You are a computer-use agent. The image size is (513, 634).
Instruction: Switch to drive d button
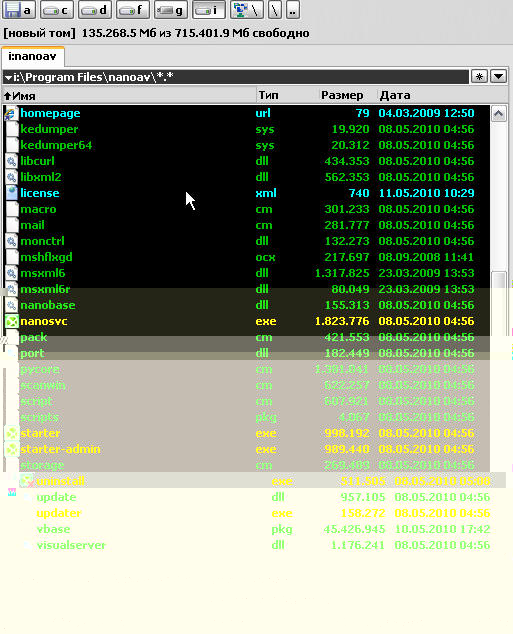pos(95,10)
